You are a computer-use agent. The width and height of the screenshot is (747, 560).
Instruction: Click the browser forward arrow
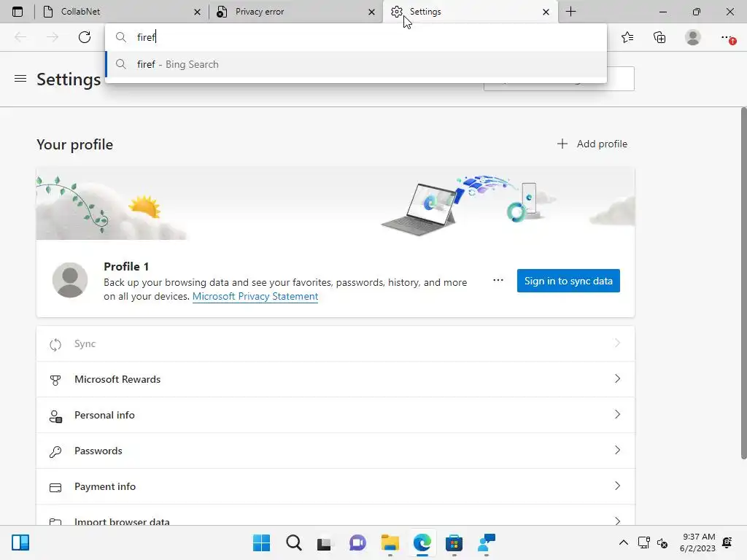(x=53, y=37)
